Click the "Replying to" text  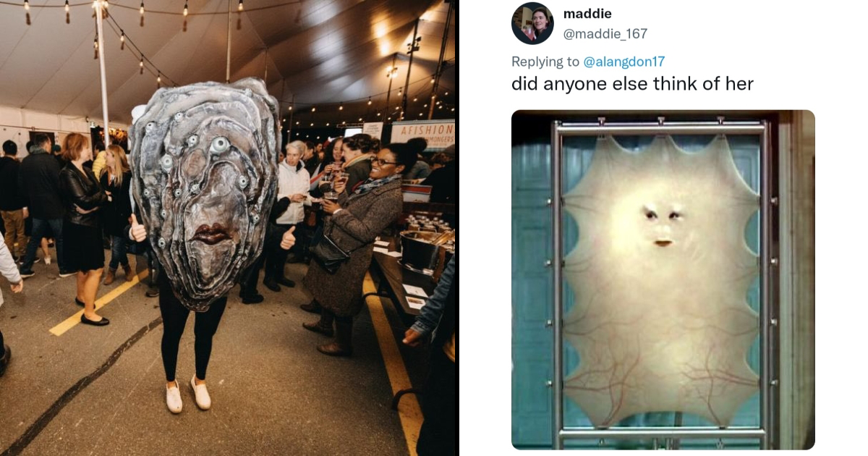[545, 62]
